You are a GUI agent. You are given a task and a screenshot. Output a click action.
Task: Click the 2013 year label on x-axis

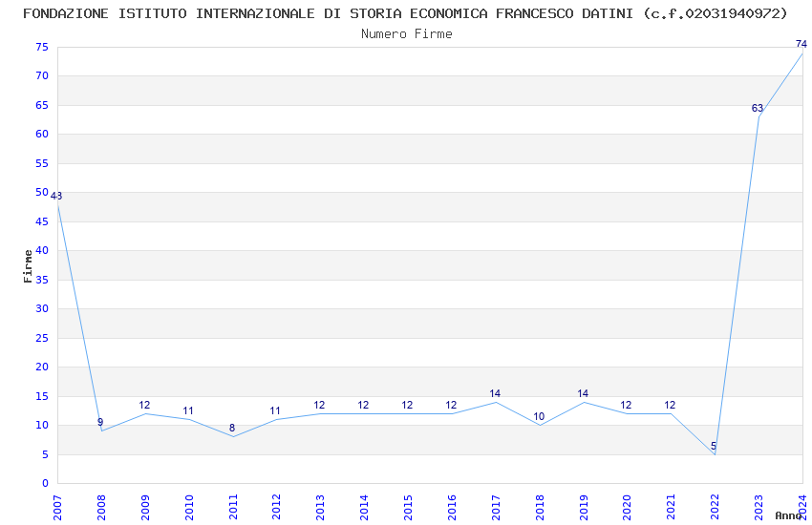tap(321, 508)
